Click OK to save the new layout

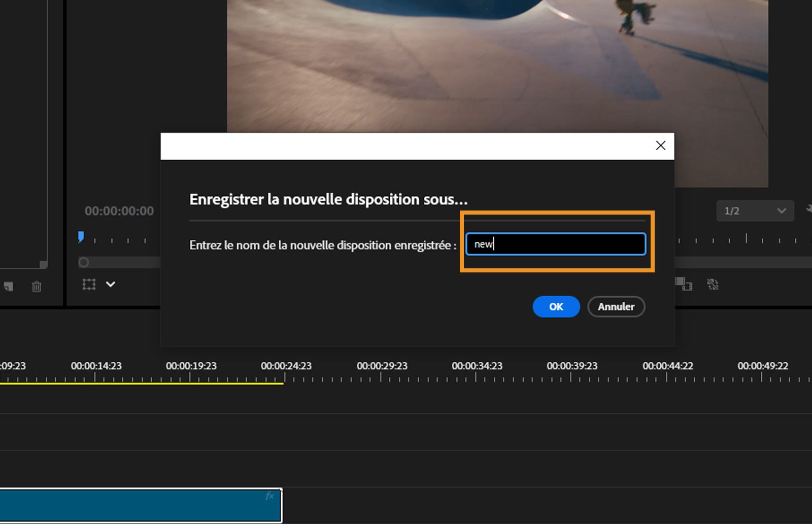point(556,306)
